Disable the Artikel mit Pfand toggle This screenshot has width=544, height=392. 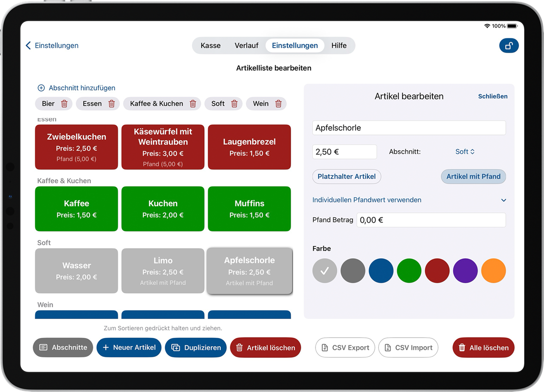pos(473,177)
